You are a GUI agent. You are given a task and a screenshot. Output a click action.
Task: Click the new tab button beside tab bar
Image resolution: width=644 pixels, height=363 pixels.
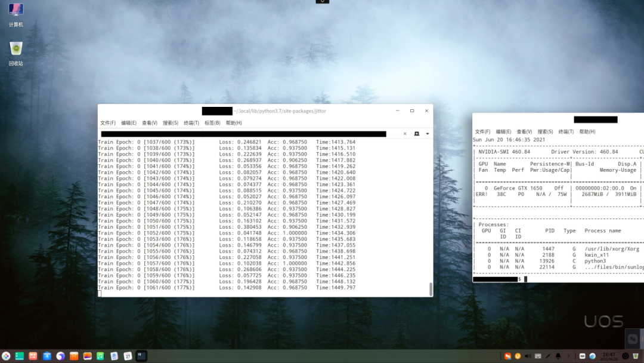click(417, 134)
